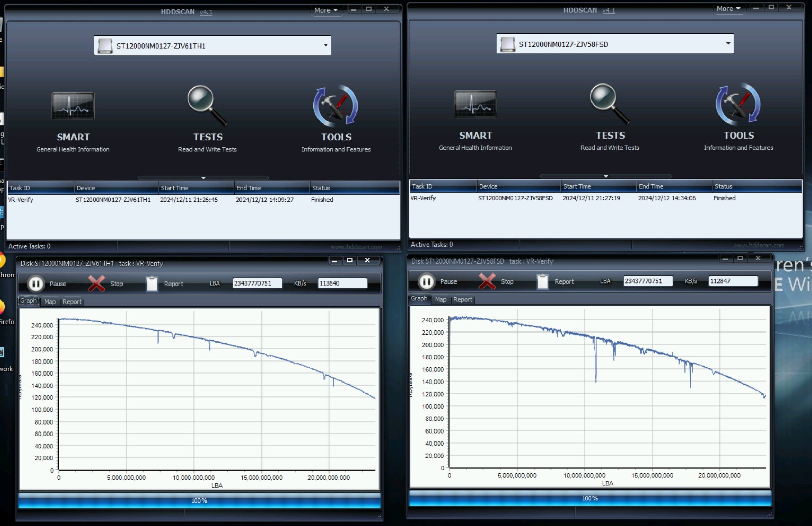Open Report tab in ZJV58FSD task window

click(462, 299)
